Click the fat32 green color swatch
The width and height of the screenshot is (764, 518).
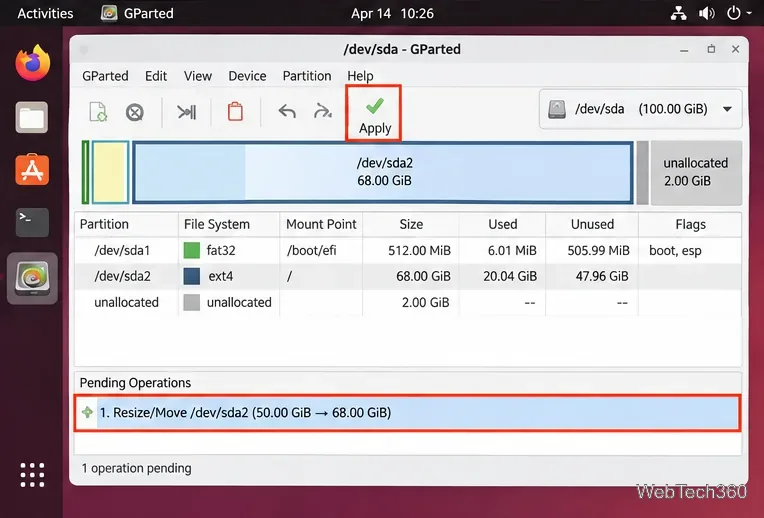click(191, 250)
